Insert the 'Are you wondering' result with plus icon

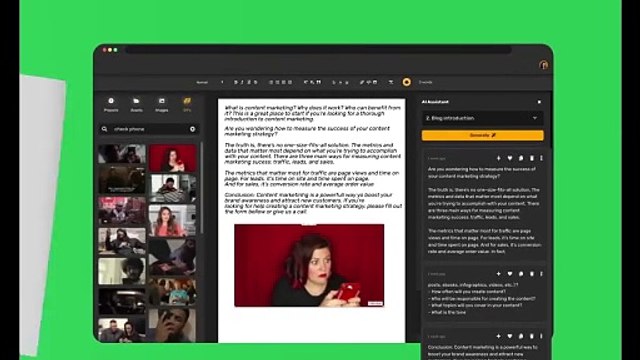tap(498, 158)
